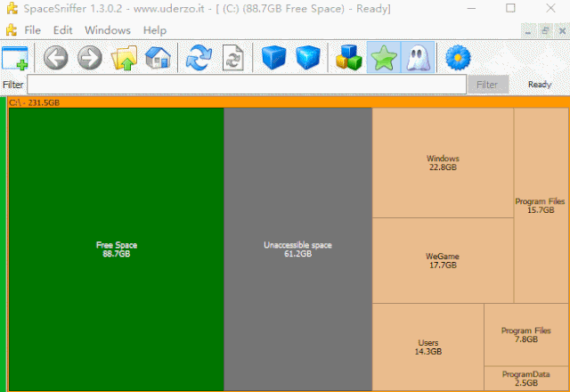
Task: Open the Help menu
Action: (x=155, y=30)
